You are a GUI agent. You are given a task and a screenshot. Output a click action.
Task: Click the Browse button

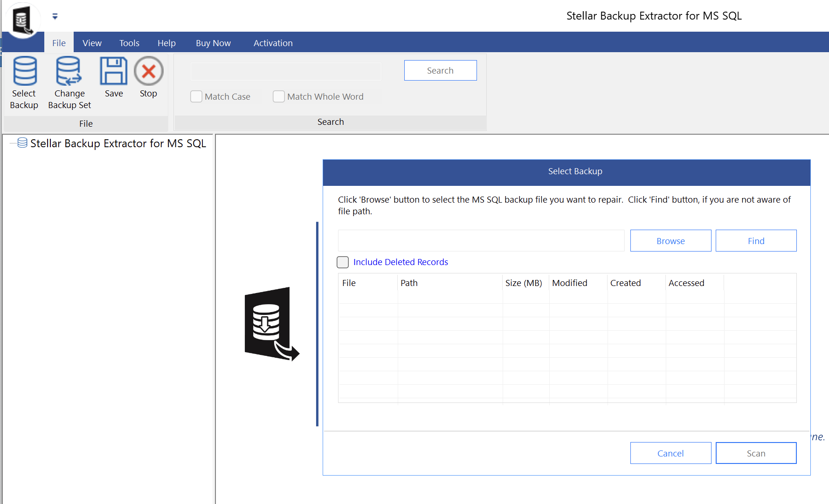coord(670,241)
